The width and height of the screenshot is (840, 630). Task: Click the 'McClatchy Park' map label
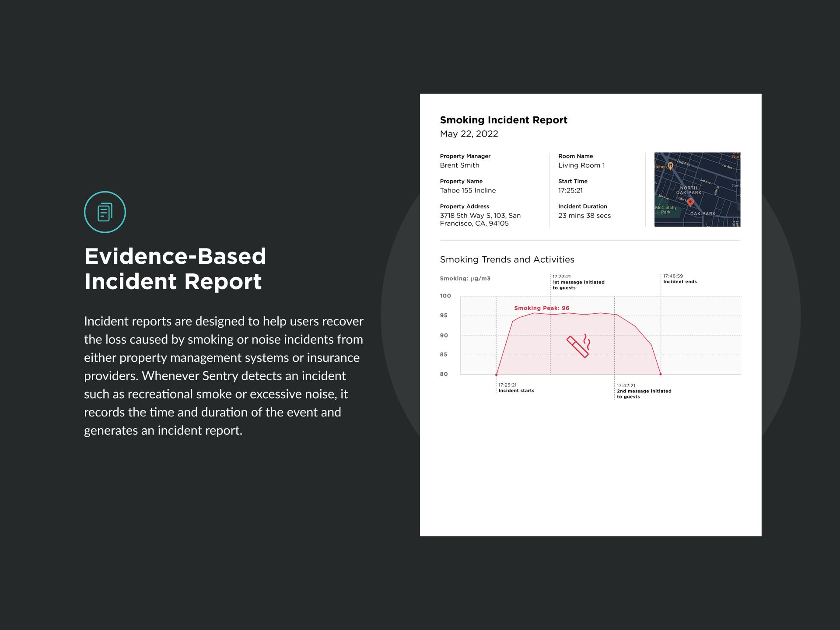click(665, 210)
